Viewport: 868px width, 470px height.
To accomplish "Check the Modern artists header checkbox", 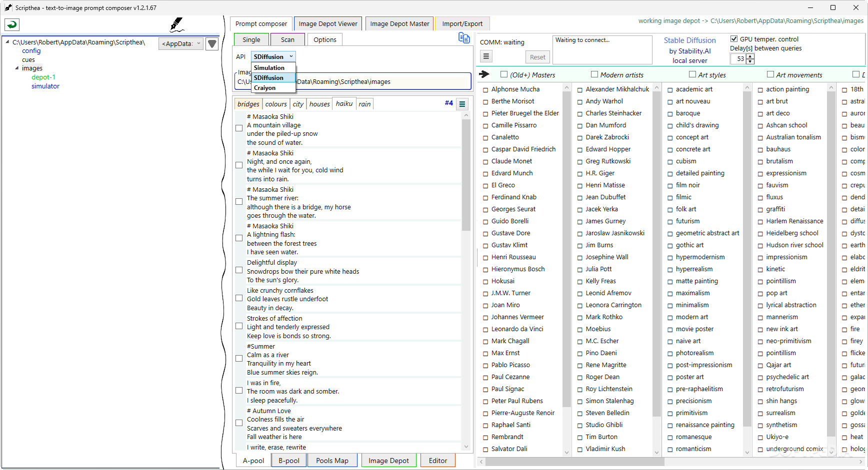I will pyautogui.click(x=594, y=74).
